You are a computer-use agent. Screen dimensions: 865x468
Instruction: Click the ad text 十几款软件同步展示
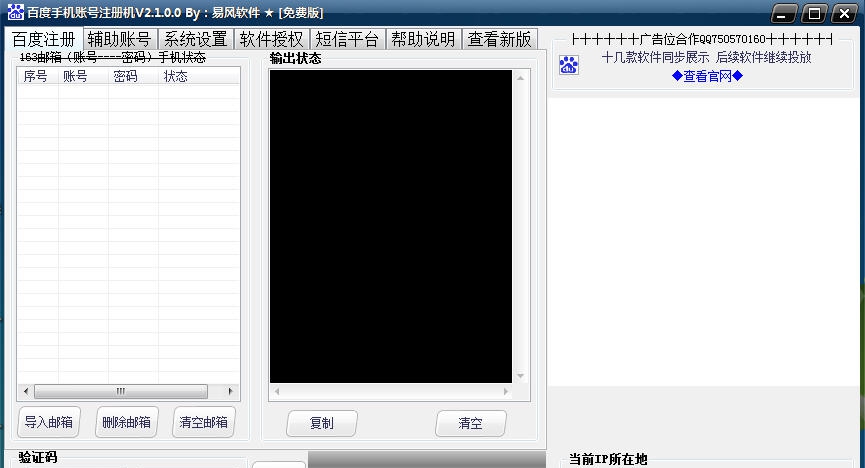point(655,57)
